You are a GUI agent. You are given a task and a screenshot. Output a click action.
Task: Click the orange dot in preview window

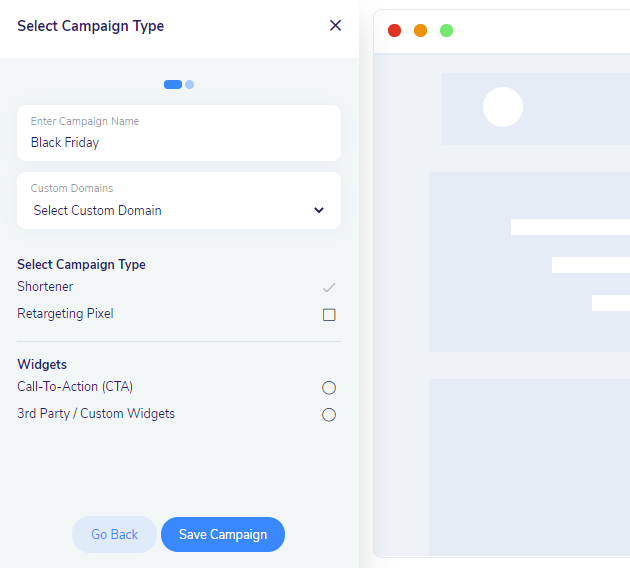click(x=421, y=31)
